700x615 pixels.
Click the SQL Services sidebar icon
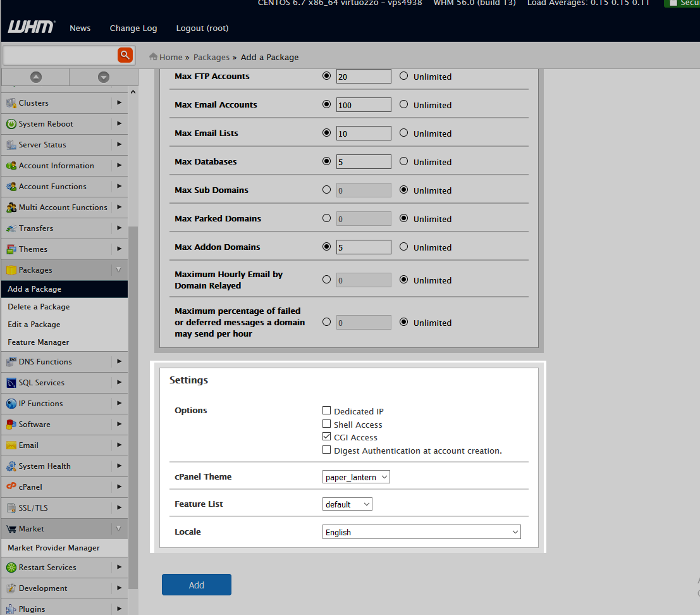point(11,383)
